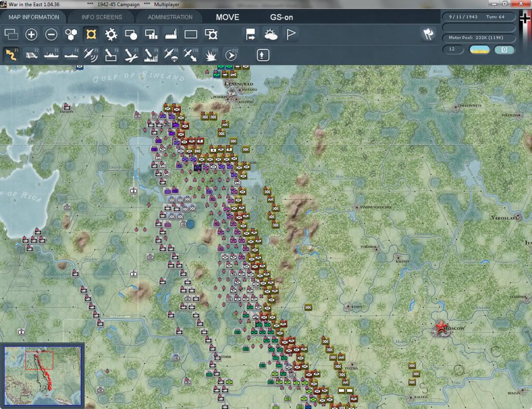Click the blue and yellow weather indicator
Image resolution: width=532 pixels, height=409 pixels.
tap(479, 49)
